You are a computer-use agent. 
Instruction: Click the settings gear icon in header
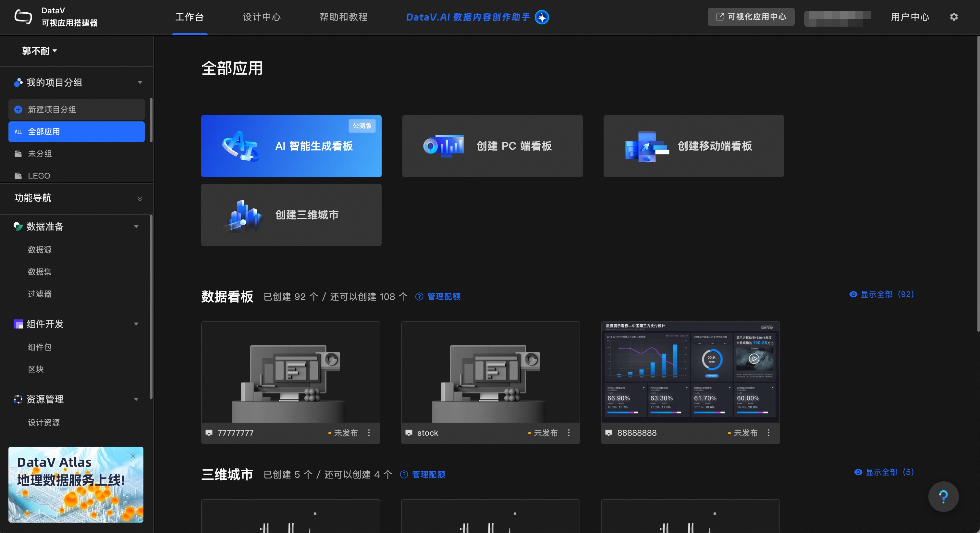(953, 17)
